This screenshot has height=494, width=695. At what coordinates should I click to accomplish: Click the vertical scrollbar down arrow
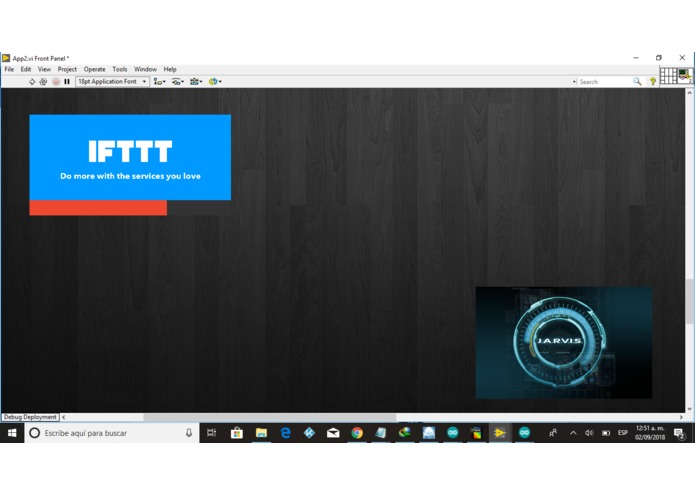(689, 408)
